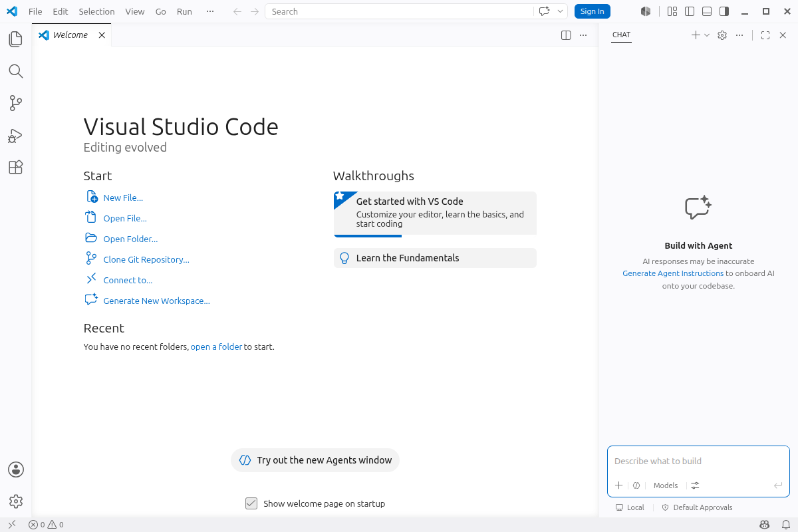The width and height of the screenshot is (798, 532).
Task: Click the Sign In button
Action: [592, 11]
